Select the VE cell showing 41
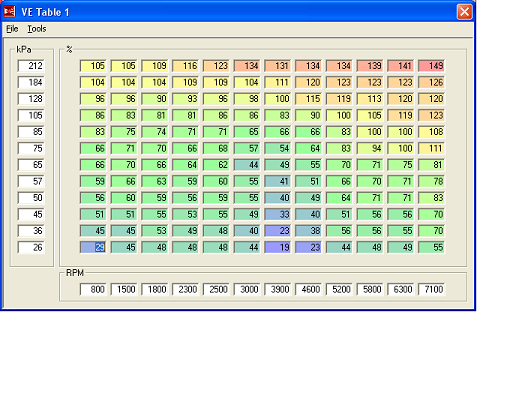528x396 pixels. 277,181
